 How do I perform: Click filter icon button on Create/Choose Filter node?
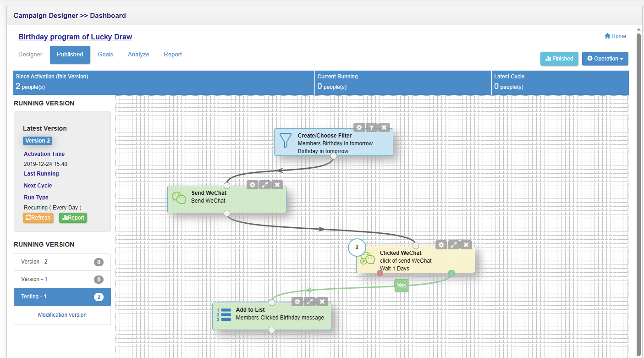click(x=372, y=127)
